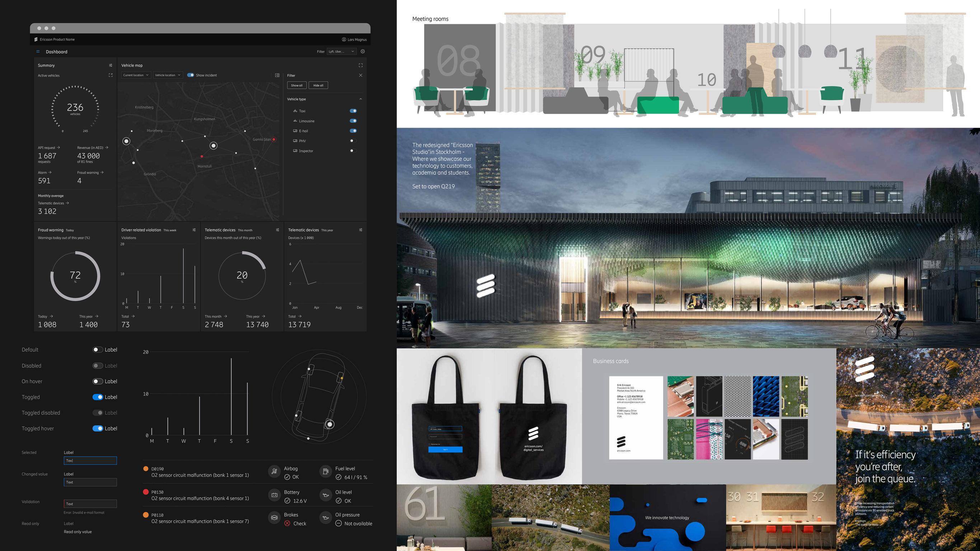Image resolution: width=980 pixels, height=551 pixels.
Task: Turn off the Taxi filter toggle
Action: [x=353, y=110]
